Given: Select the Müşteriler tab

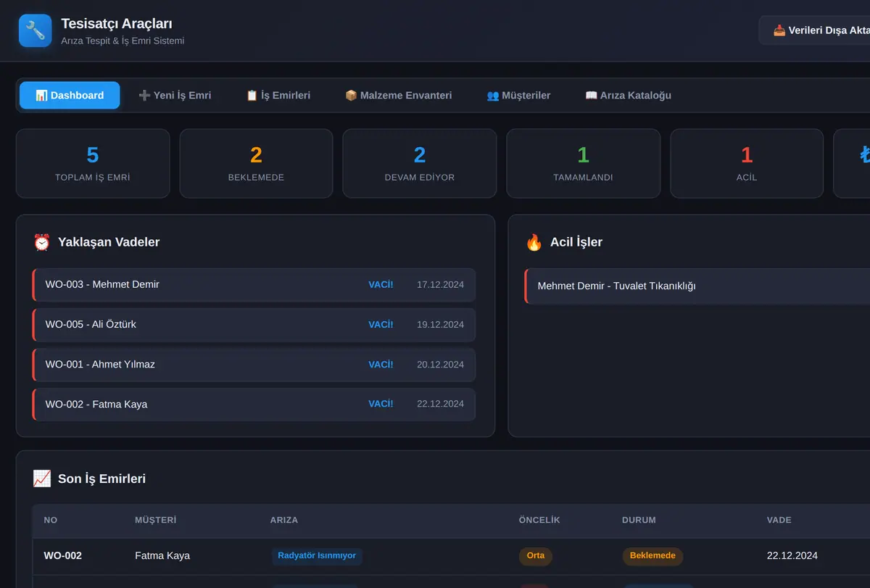Looking at the screenshot, I should coord(518,95).
